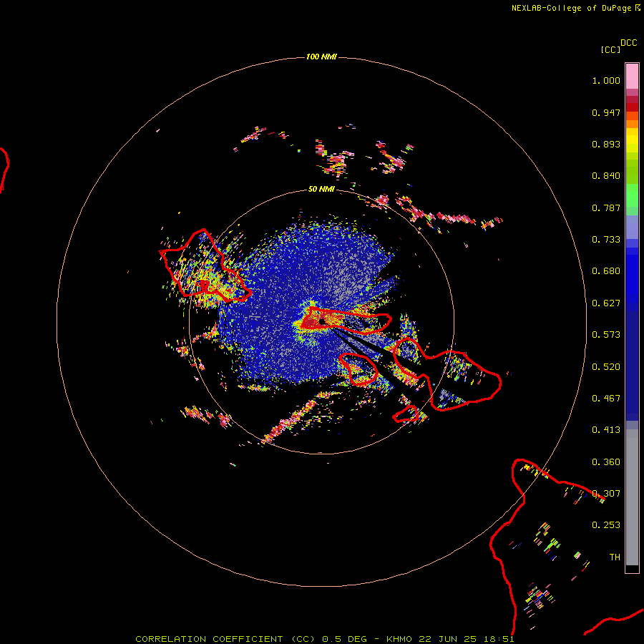Viewport: 644px width, 644px height.
Task: Click the gray lower segment of color bar
Action: [x=632, y=497]
